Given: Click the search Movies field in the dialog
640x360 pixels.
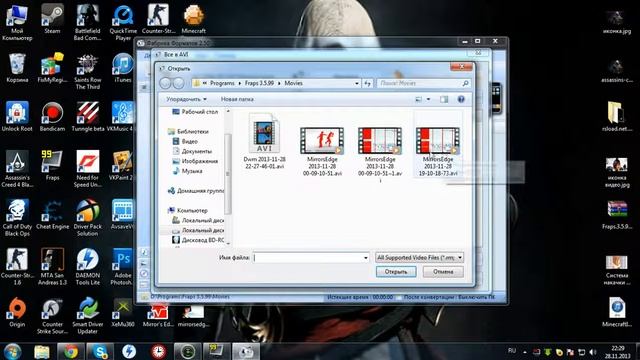Looking at the screenshot, I should (423, 83).
